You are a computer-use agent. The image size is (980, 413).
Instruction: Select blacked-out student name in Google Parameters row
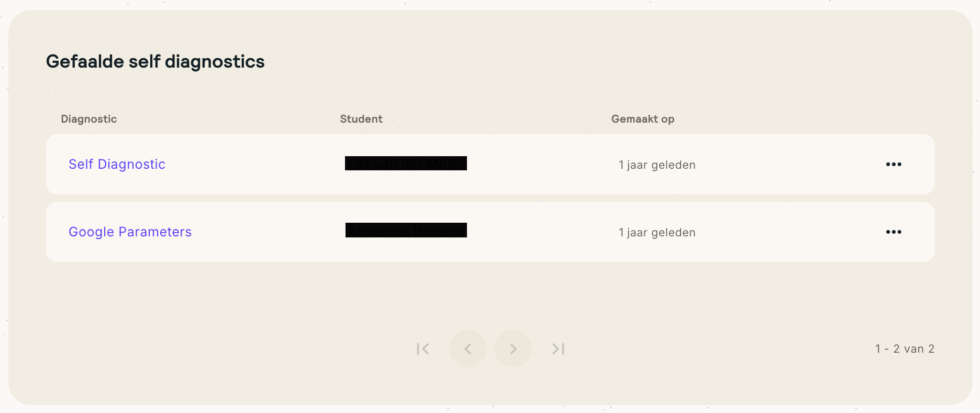click(406, 231)
